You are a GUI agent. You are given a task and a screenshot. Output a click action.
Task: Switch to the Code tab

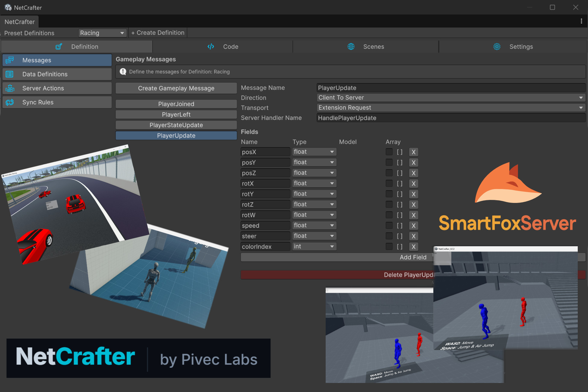pyautogui.click(x=223, y=46)
